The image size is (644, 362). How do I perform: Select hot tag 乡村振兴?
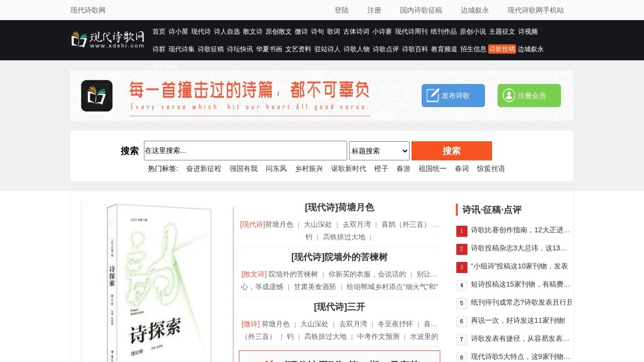coord(309,168)
